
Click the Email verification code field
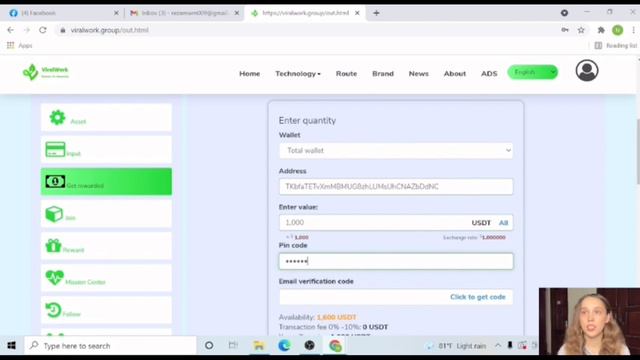tap(396, 297)
